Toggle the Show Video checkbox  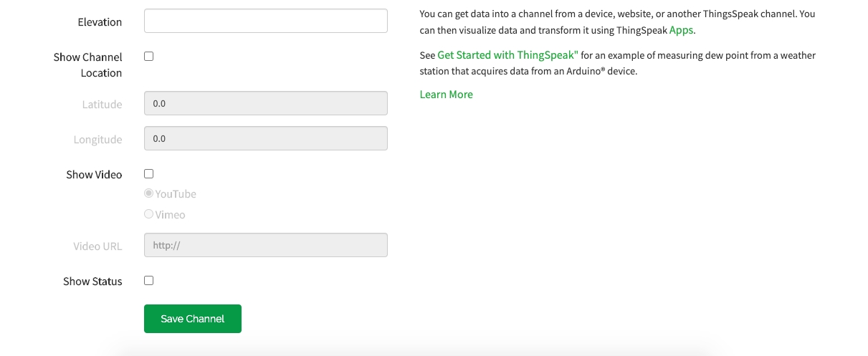tap(149, 174)
